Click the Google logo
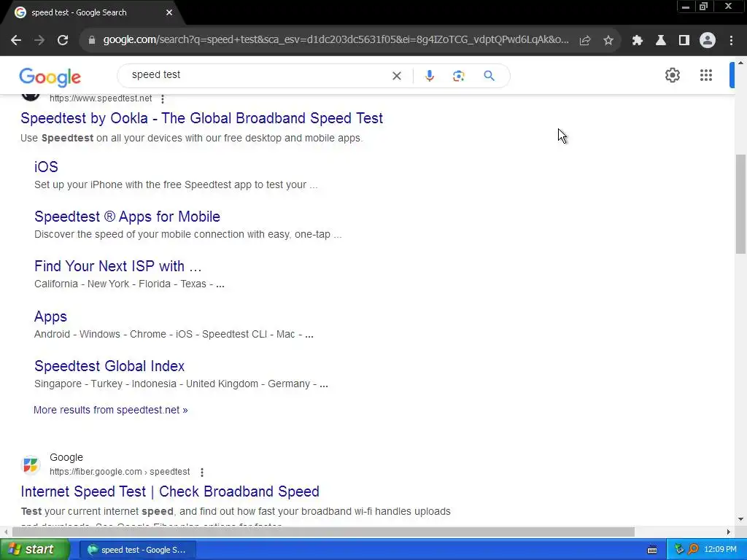The image size is (747, 560). point(50,77)
